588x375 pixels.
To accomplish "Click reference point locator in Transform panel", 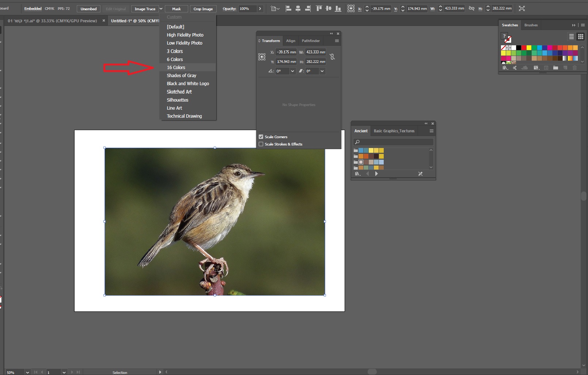I will click(262, 57).
